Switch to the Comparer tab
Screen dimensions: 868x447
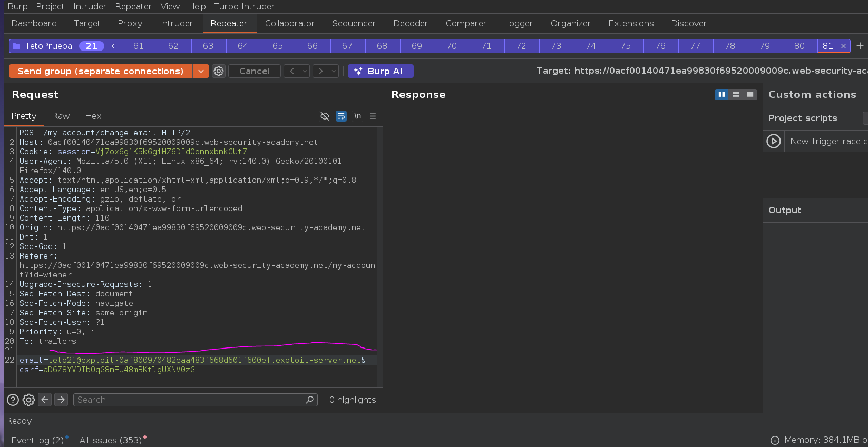[x=466, y=23]
